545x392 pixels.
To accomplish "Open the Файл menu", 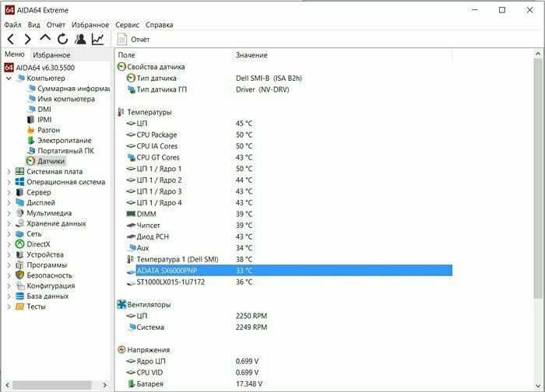I will [12, 25].
